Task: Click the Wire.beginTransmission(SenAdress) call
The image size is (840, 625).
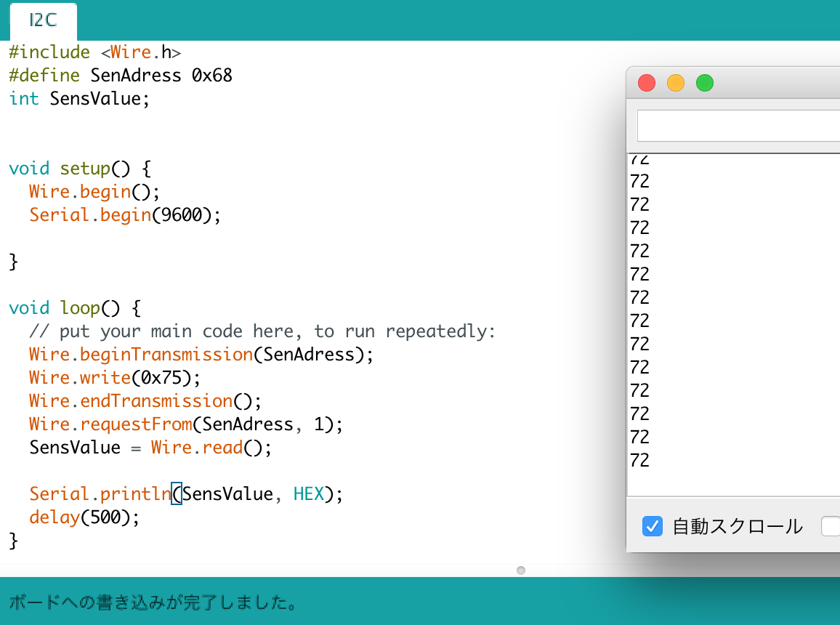Action: coord(200,354)
